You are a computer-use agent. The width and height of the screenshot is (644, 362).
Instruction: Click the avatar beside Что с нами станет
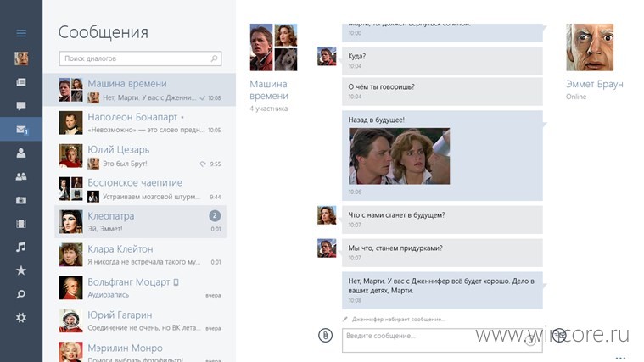(327, 215)
